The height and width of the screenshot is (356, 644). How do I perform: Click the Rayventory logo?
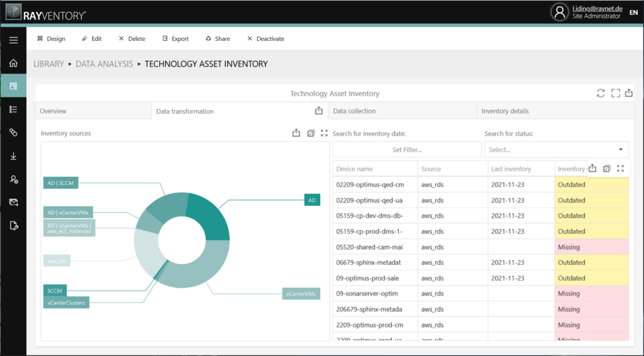(x=45, y=13)
